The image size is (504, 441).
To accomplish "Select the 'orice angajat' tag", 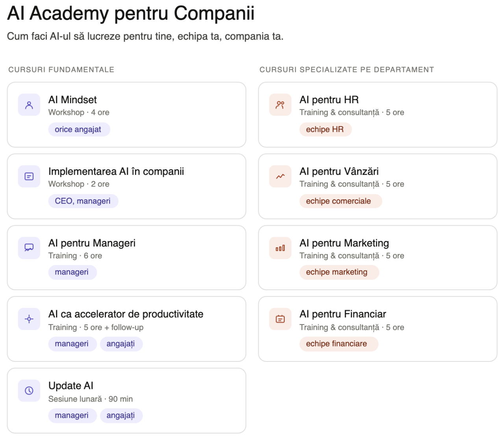I will pyautogui.click(x=78, y=130).
